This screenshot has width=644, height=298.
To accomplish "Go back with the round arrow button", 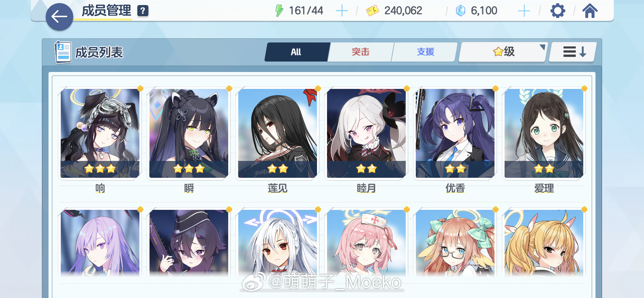I will (59, 17).
